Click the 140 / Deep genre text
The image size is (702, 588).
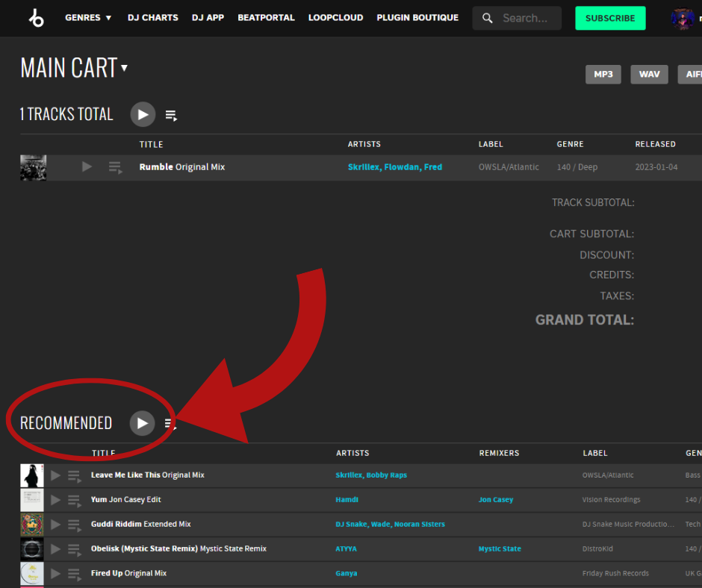pyautogui.click(x=577, y=167)
